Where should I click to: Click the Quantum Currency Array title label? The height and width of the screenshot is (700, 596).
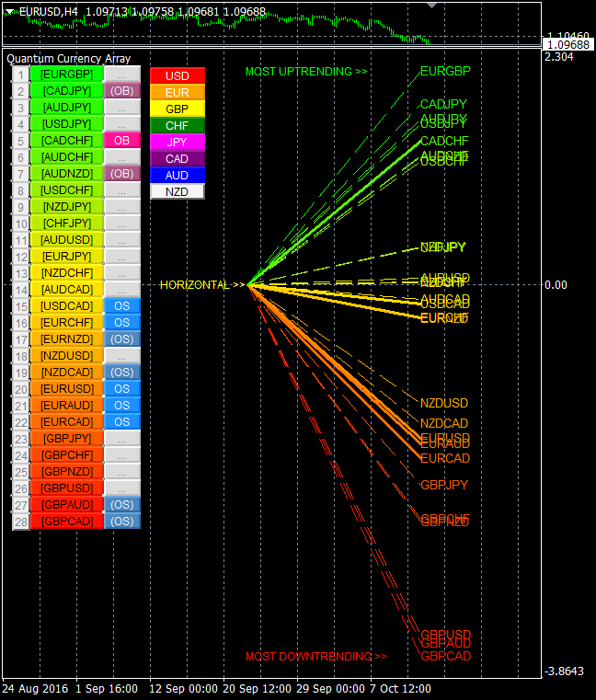click(69, 58)
